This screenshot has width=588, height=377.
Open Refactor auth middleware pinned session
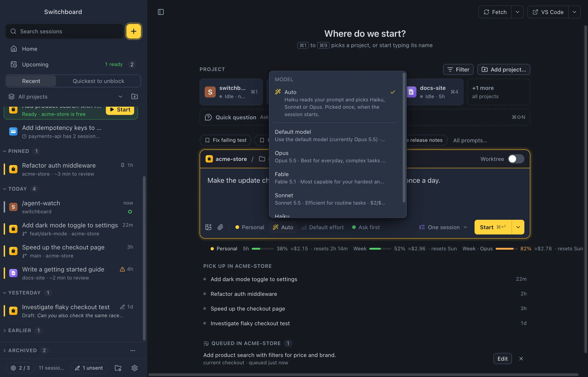[71, 169]
